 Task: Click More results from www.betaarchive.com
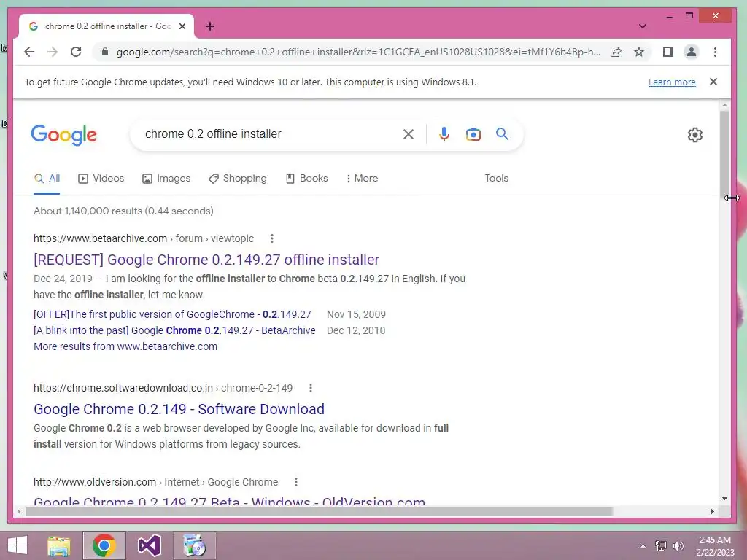125,346
